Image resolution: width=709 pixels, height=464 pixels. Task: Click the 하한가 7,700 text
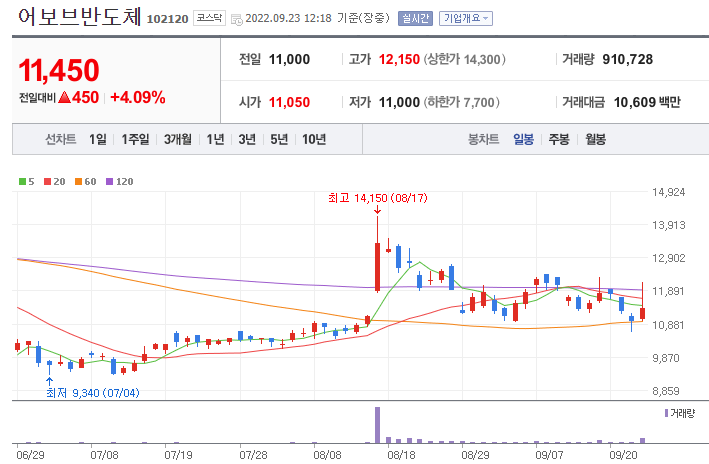click(461, 102)
